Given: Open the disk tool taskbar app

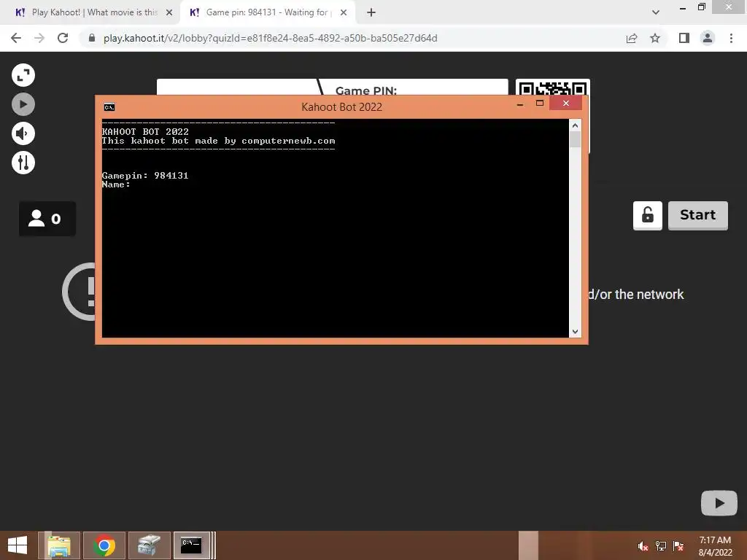Looking at the screenshot, I should [x=149, y=545].
